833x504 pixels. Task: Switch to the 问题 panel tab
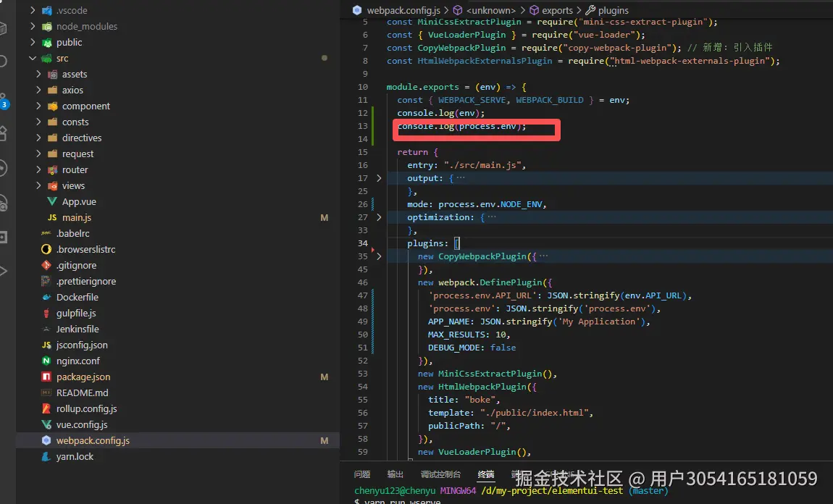point(361,474)
